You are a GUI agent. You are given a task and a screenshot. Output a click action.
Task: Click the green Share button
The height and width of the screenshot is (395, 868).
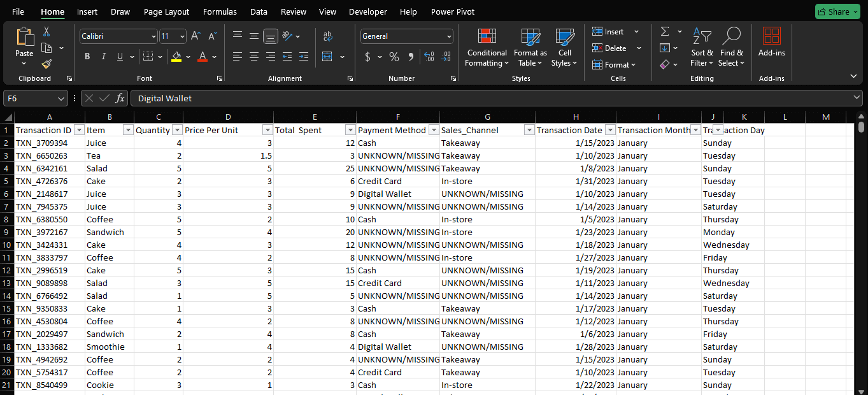pos(837,11)
